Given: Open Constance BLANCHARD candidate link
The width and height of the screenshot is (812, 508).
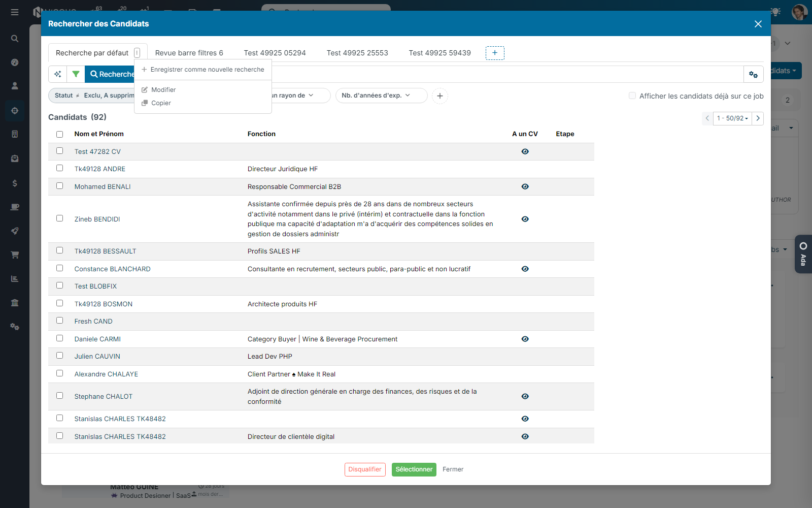Looking at the screenshot, I should (x=113, y=269).
